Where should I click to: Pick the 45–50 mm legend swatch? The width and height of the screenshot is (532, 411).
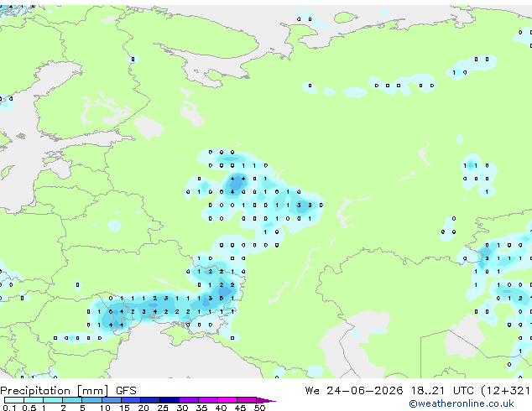(x=247, y=400)
